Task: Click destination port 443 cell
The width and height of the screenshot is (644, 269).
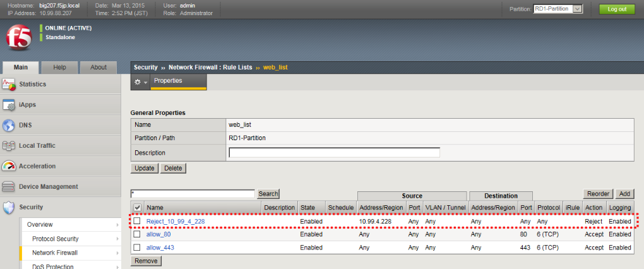Action: (x=525, y=248)
